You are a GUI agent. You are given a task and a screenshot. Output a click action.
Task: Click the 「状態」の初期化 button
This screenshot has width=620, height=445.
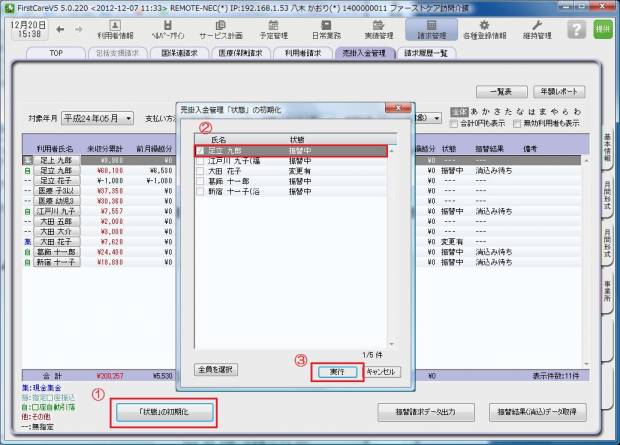163,411
